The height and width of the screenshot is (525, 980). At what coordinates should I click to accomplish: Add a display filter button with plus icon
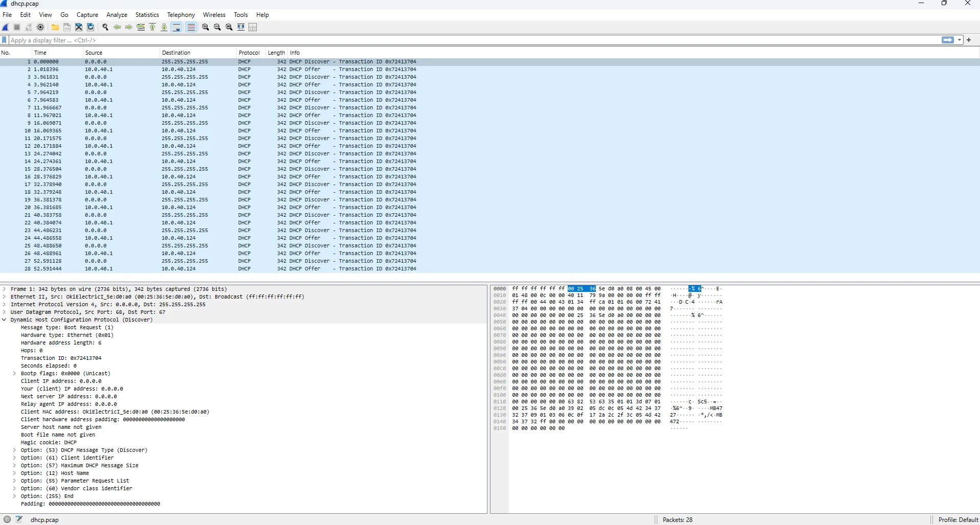[969, 40]
